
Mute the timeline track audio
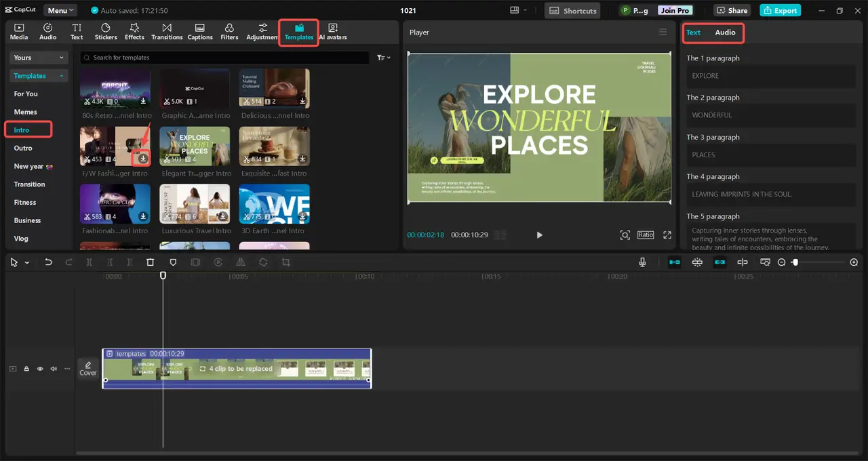click(x=54, y=369)
